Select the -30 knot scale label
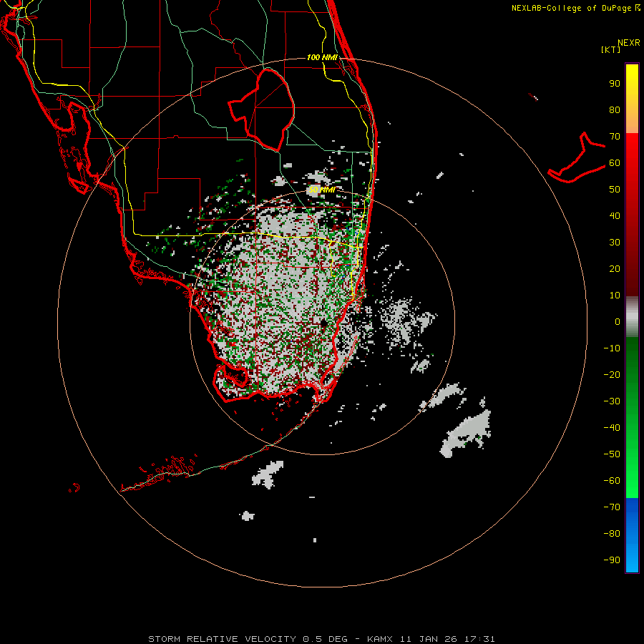Viewport: 644px width, 644px height. pyautogui.click(x=612, y=401)
